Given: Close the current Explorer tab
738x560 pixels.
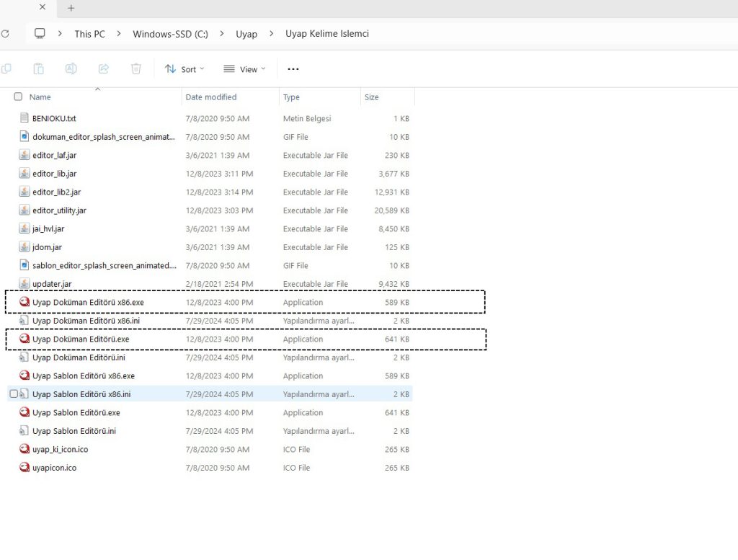Looking at the screenshot, I should [43, 7].
